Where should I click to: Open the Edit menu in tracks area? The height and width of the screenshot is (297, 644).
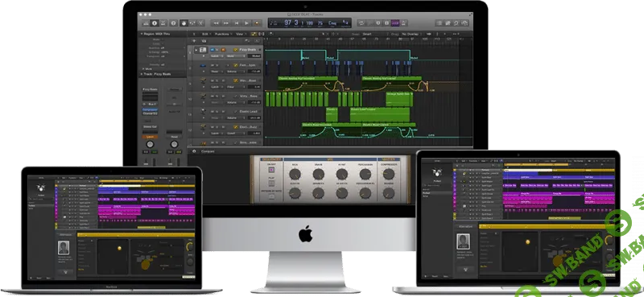point(206,34)
